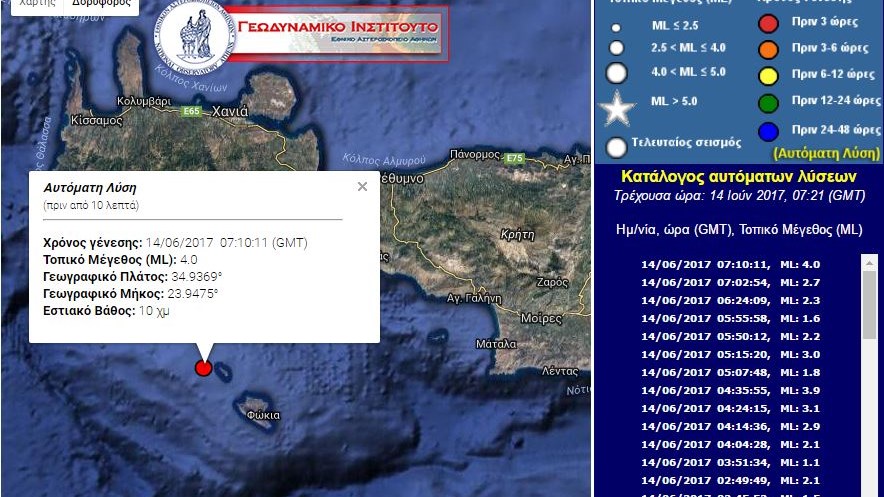Click the blue 'Πριν 24-48 ώρες' legend circle
This screenshot has width=884, height=497.
click(768, 131)
